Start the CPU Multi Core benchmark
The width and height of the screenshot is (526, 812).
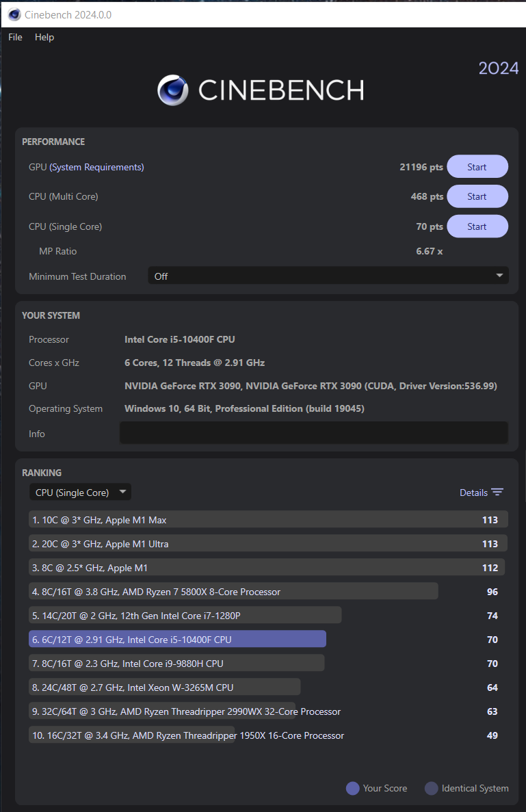click(477, 196)
